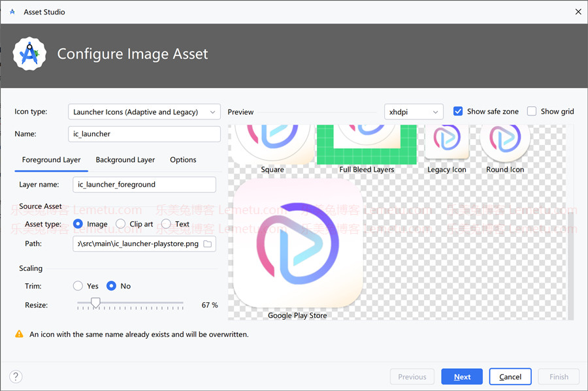This screenshot has width=588, height=391.
Task: Switch to the Background Layer tab
Action: (x=125, y=160)
